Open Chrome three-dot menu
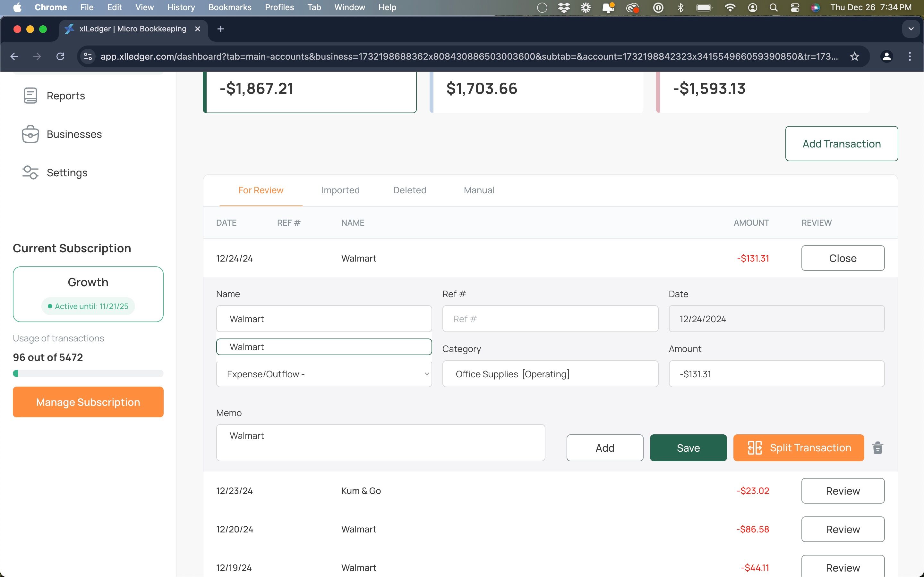Screen dimensions: 924x577 [910, 56]
